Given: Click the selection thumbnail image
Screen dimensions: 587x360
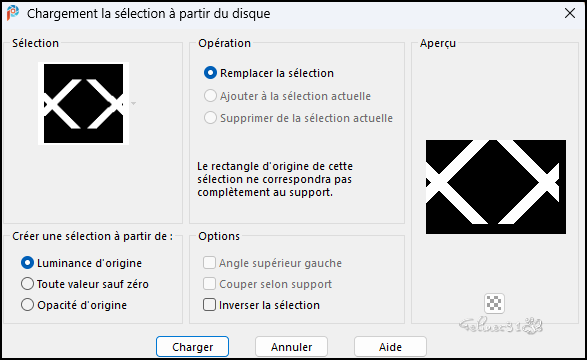Looking at the screenshot, I should (83, 103).
